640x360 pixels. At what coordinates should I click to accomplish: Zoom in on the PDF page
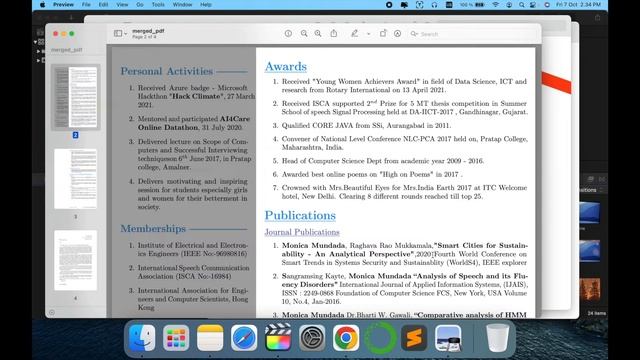click(318, 33)
